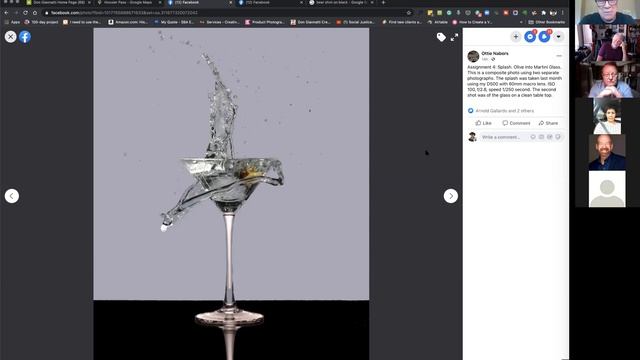Screen dimensions: 640x360
Task: Open the 100 day project bookmark
Action: pos(42,22)
